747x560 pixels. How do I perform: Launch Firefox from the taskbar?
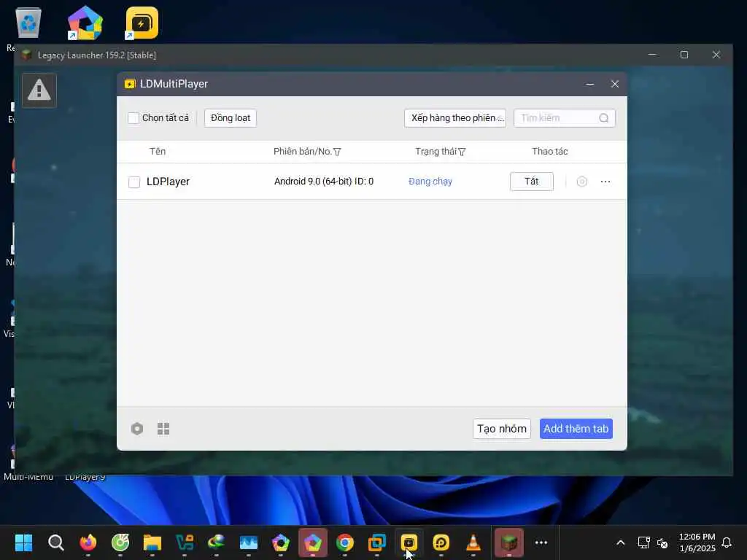[88, 542]
